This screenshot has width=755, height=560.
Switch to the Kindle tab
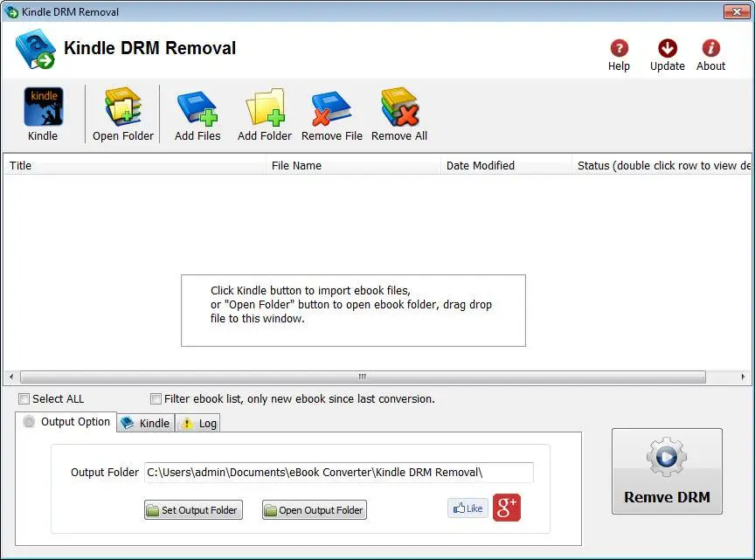pyautogui.click(x=146, y=423)
